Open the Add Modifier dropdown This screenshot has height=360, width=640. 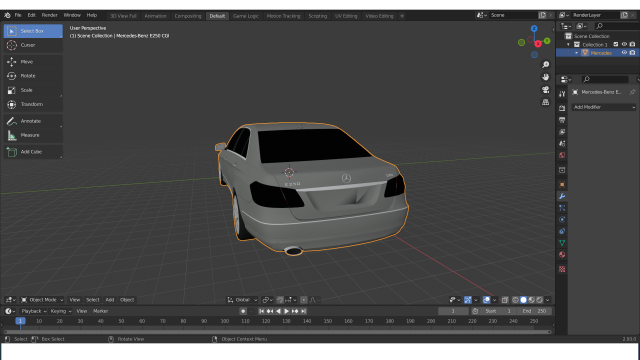pos(604,107)
